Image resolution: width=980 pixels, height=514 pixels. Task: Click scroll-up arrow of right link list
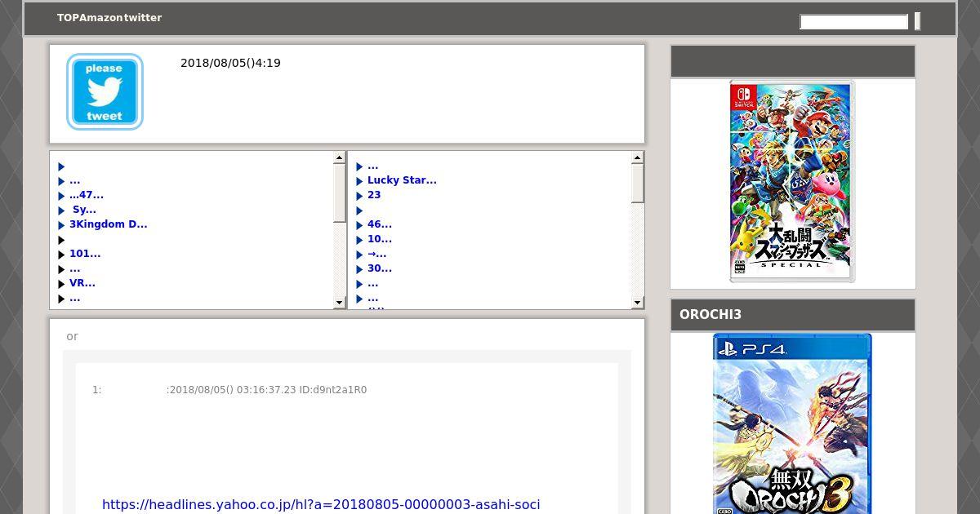[x=638, y=158]
